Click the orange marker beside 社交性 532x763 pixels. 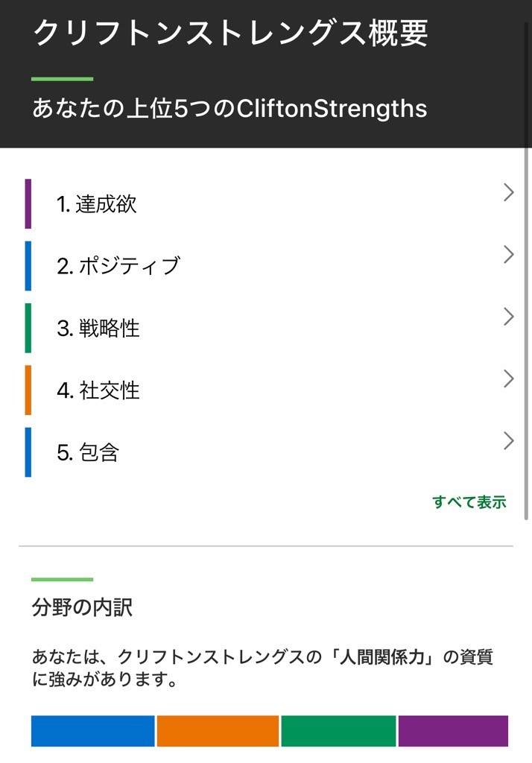click(x=28, y=390)
